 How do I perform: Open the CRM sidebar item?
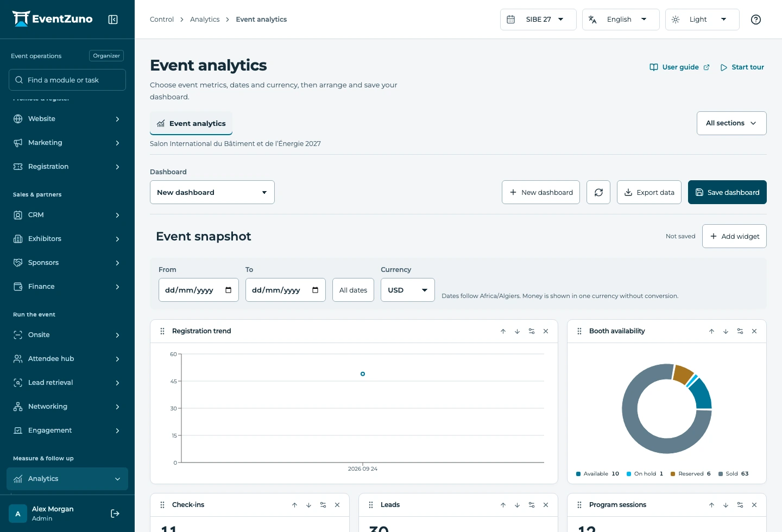[x=67, y=215]
